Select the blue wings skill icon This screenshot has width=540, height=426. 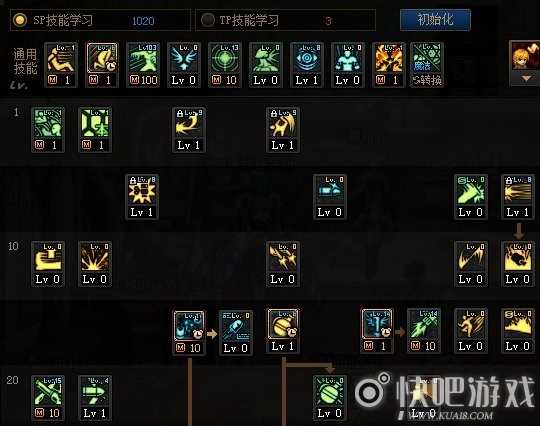point(184,65)
